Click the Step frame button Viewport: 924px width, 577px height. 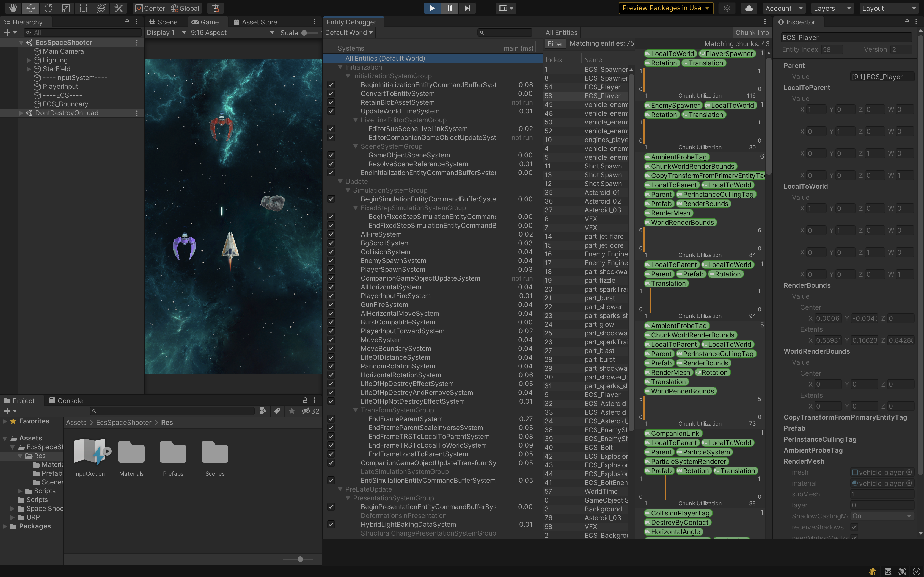[467, 8]
